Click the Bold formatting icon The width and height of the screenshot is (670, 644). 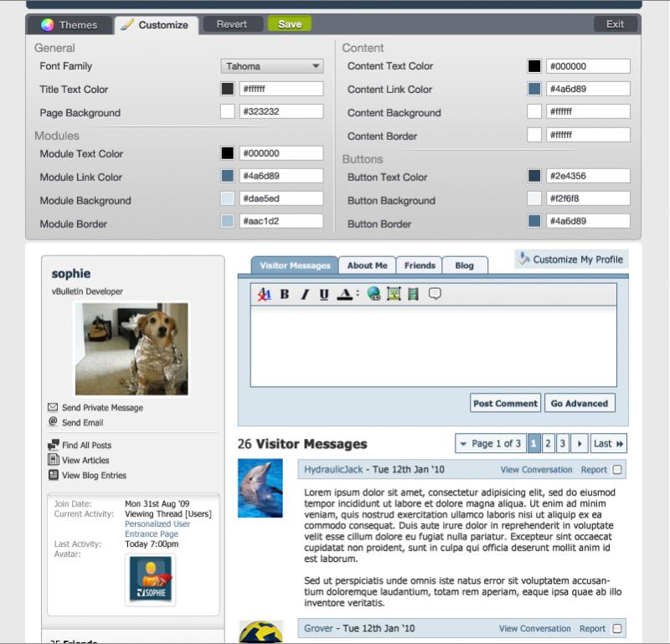click(x=285, y=294)
